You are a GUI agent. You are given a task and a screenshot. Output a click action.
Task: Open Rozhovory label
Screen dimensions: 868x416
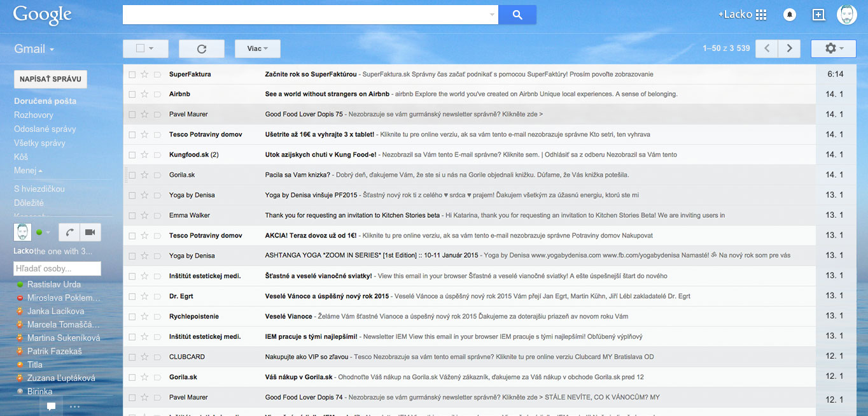(34, 115)
